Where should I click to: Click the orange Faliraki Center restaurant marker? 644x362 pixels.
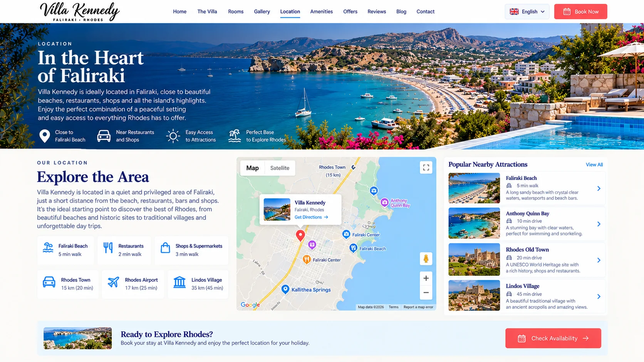[x=307, y=260]
